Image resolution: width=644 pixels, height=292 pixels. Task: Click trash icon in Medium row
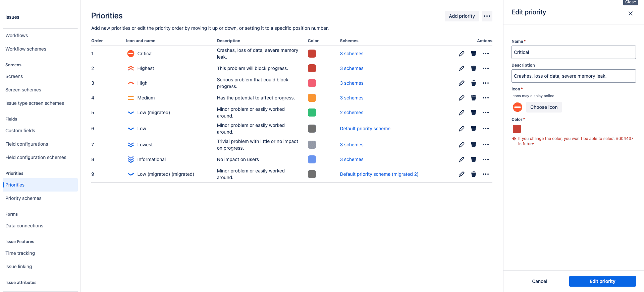pyautogui.click(x=474, y=98)
